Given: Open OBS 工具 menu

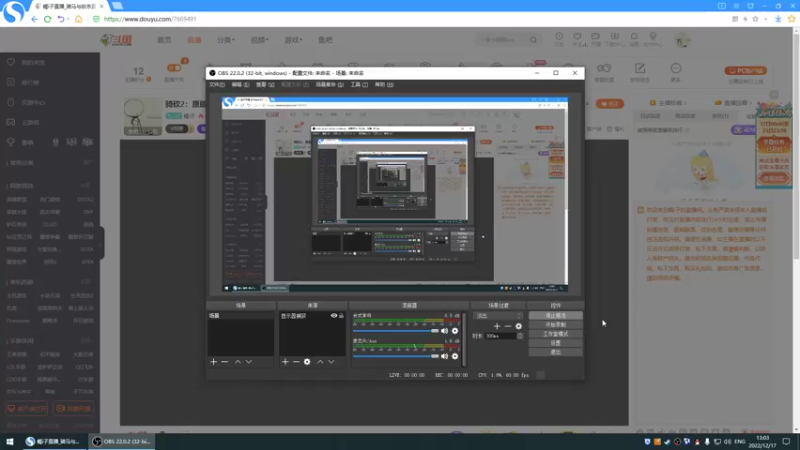Looking at the screenshot, I should 359,85.
